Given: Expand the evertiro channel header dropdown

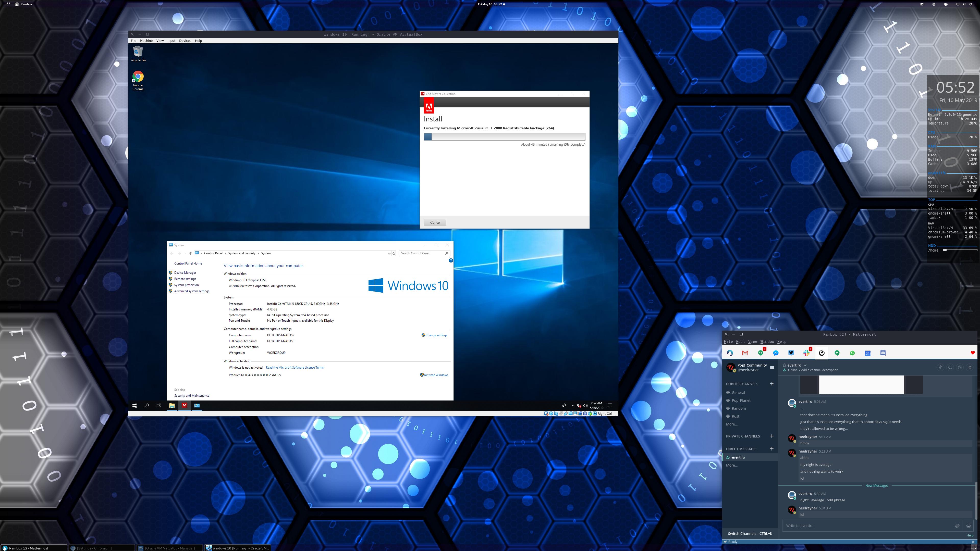Looking at the screenshot, I should pos(805,365).
